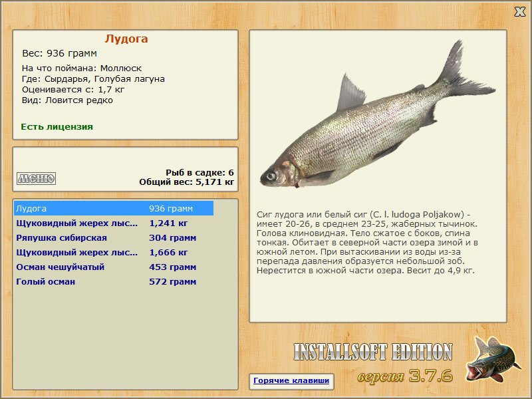Click the Общий вес: 5,171 кг value

pos(186,182)
